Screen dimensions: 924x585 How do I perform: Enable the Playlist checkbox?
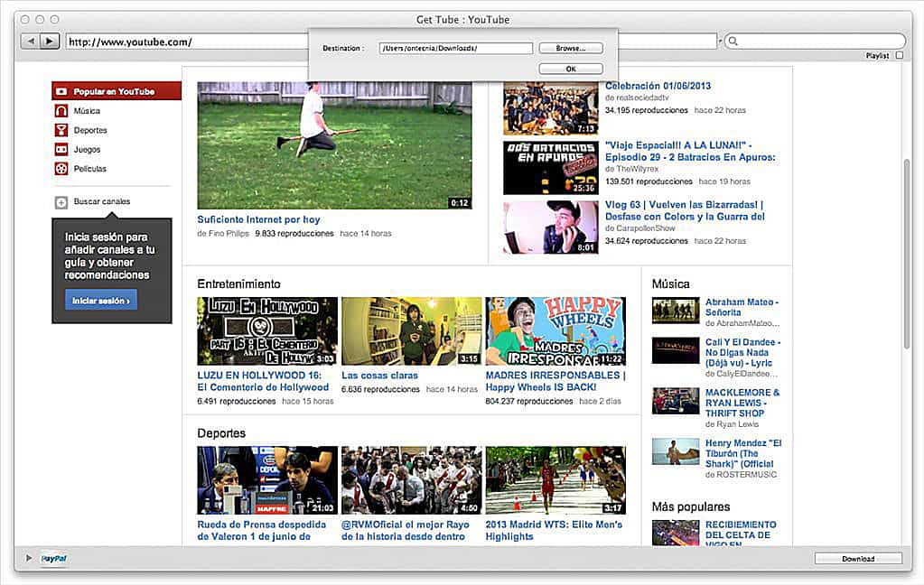pos(899,55)
